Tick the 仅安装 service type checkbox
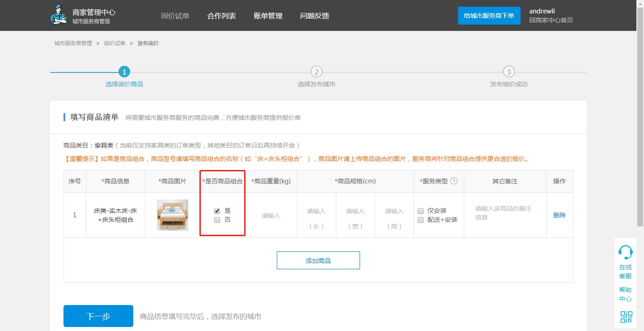This screenshot has height=331, width=644. (x=420, y=211)
